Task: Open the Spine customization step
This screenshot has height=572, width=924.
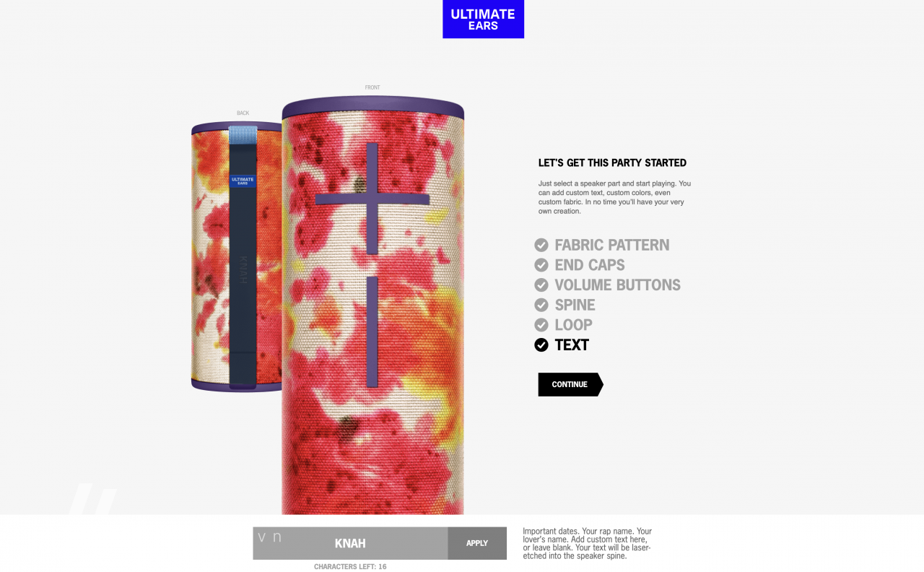Action: tap(575, 305)
